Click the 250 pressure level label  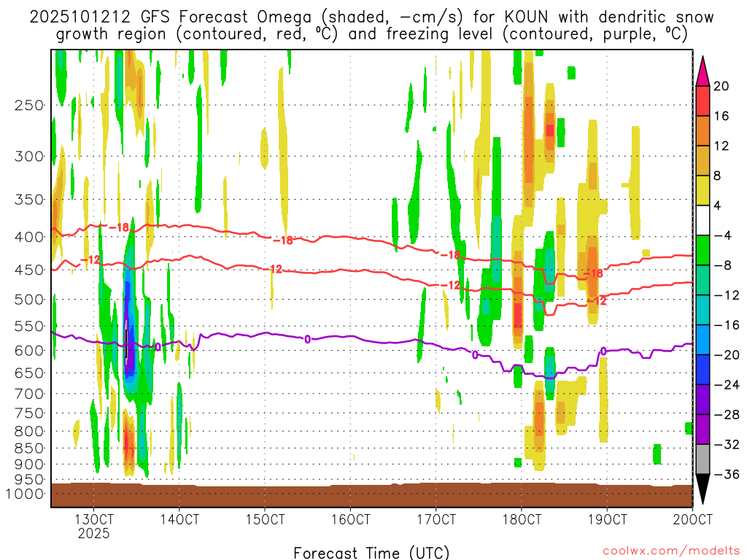(x=29, y=105)
